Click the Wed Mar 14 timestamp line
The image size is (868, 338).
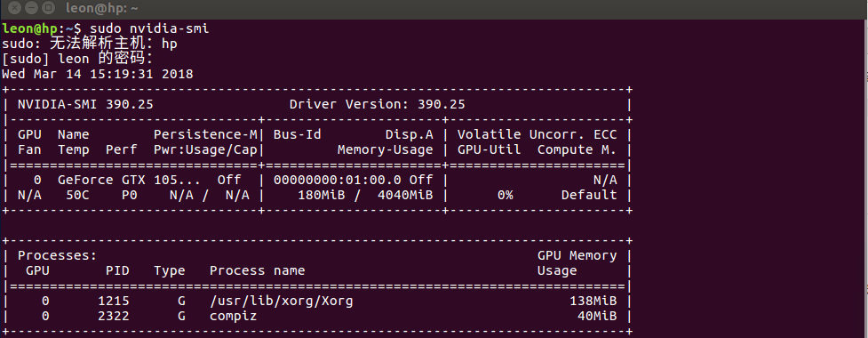point(98,74)
